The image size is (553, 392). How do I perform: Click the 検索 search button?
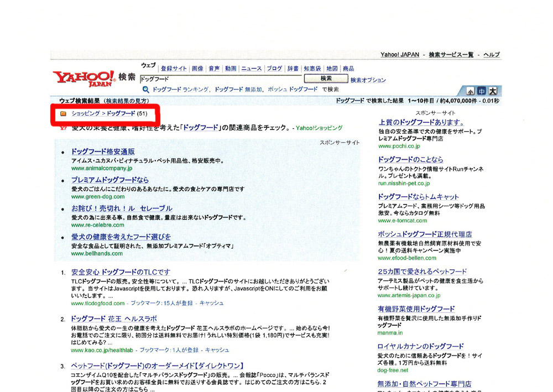point(326,79)
